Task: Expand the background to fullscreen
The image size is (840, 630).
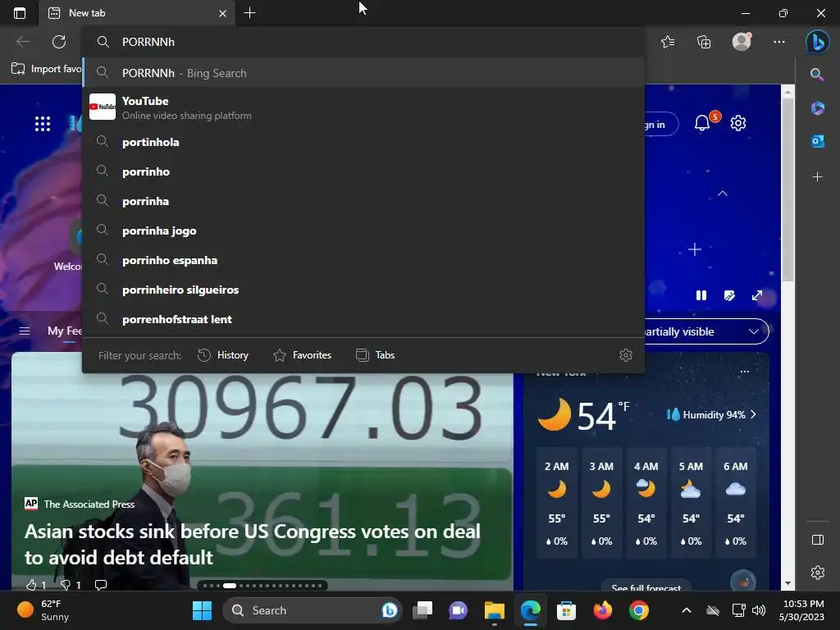Action: coord(757,295)
